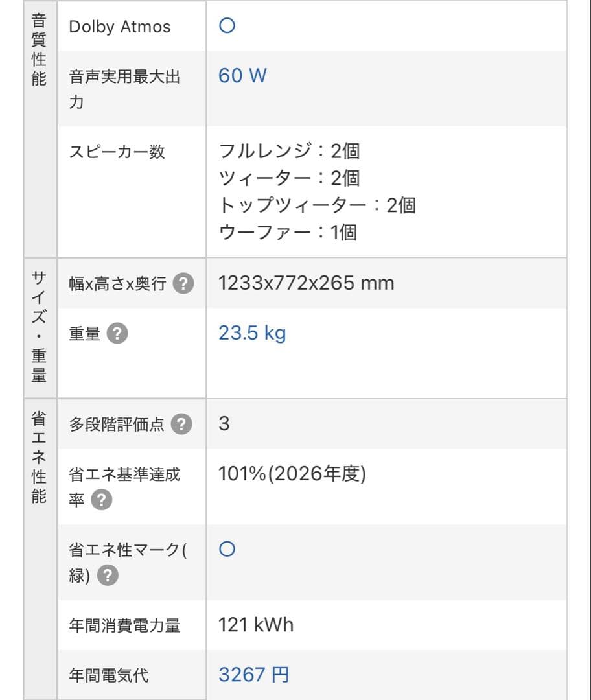Click the ○ mark for 省エネ性マーク(緑)
This screenshot has width=591, height=700.
[226, 548]
